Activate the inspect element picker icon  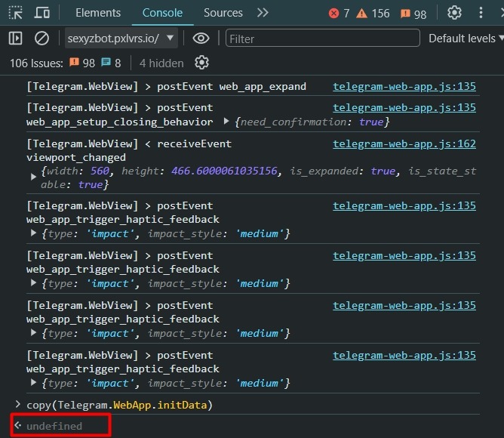[x=16, y=13]
